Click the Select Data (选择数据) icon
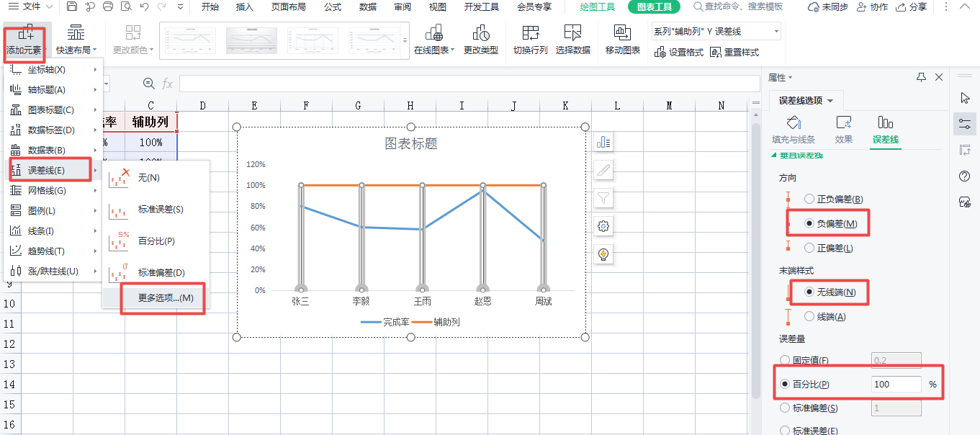Screen dimensions: 980x435 point(573,33)
